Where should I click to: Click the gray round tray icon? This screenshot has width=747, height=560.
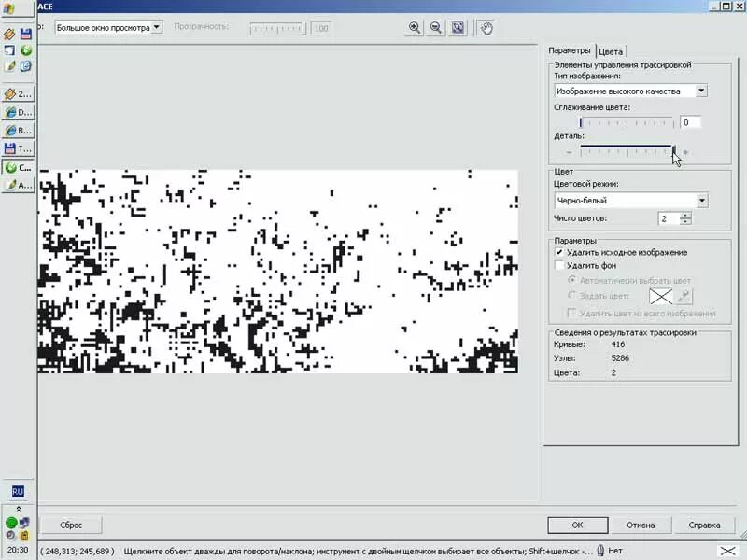point(11,535)
